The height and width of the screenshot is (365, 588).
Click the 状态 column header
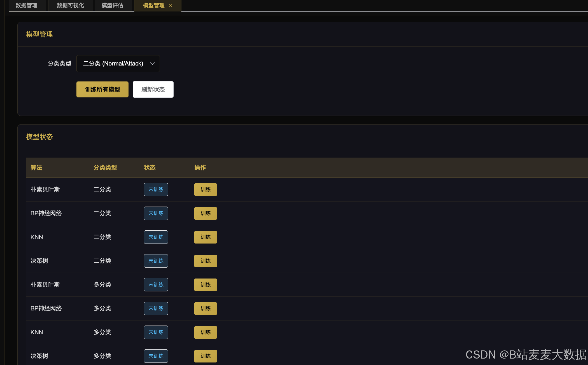150,168
